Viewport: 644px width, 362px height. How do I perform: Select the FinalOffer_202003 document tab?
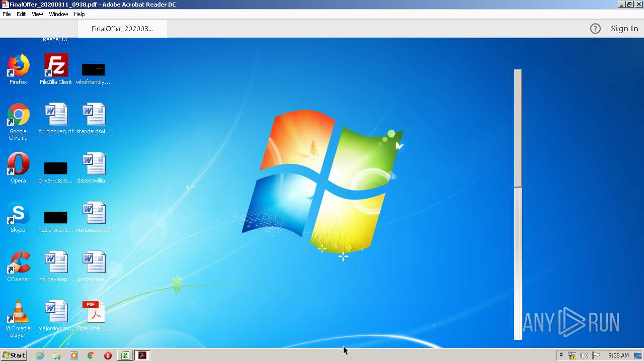pos(122,29)
